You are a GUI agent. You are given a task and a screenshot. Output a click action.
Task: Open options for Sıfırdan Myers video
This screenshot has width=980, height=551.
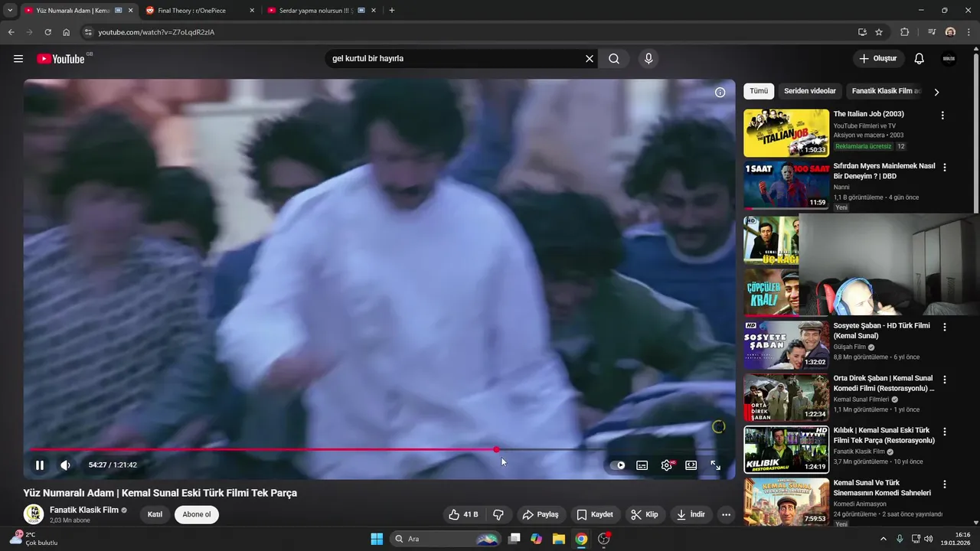click(x=945, y=168)
